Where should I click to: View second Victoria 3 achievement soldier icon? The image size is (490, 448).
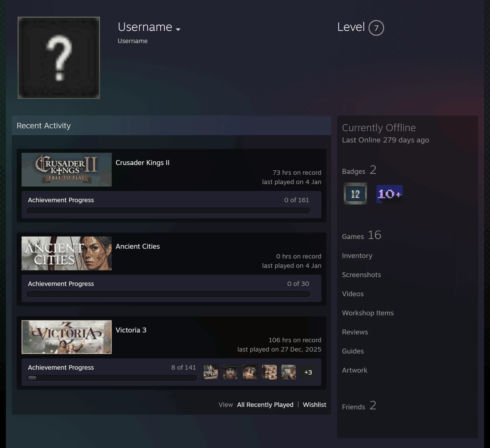230,372
